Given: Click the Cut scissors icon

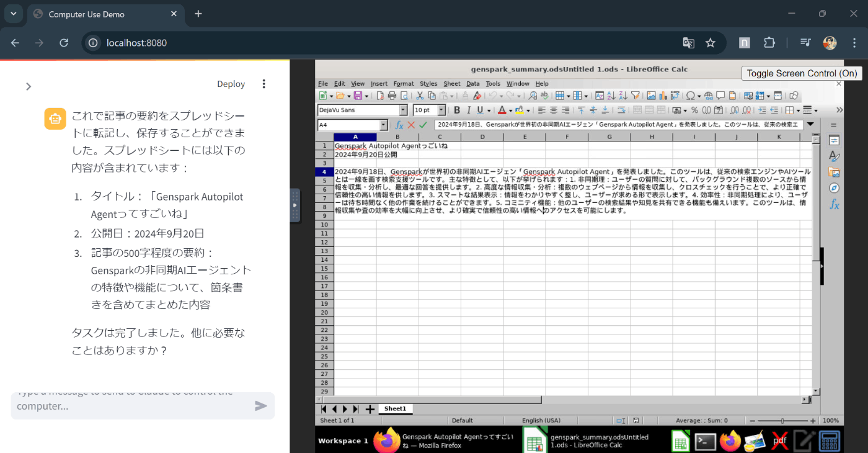Looking at the screenshot, I should click(420, 96).
